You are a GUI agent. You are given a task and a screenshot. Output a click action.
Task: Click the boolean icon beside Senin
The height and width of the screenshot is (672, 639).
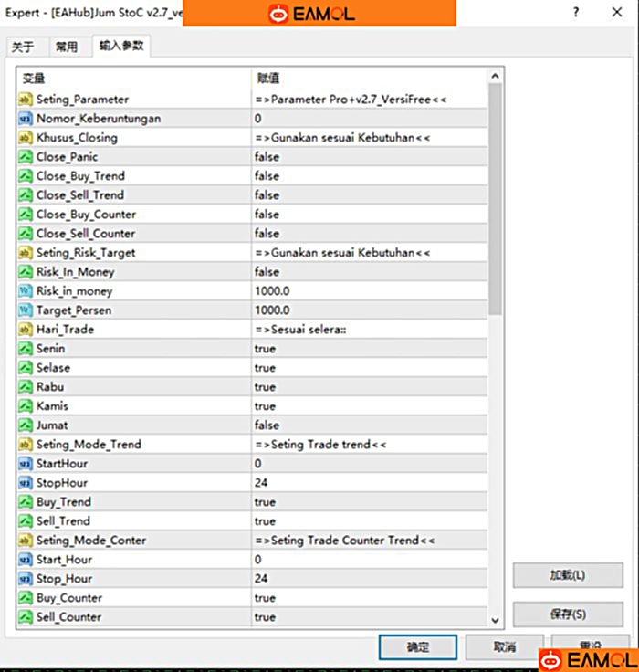tap(26, 349)
